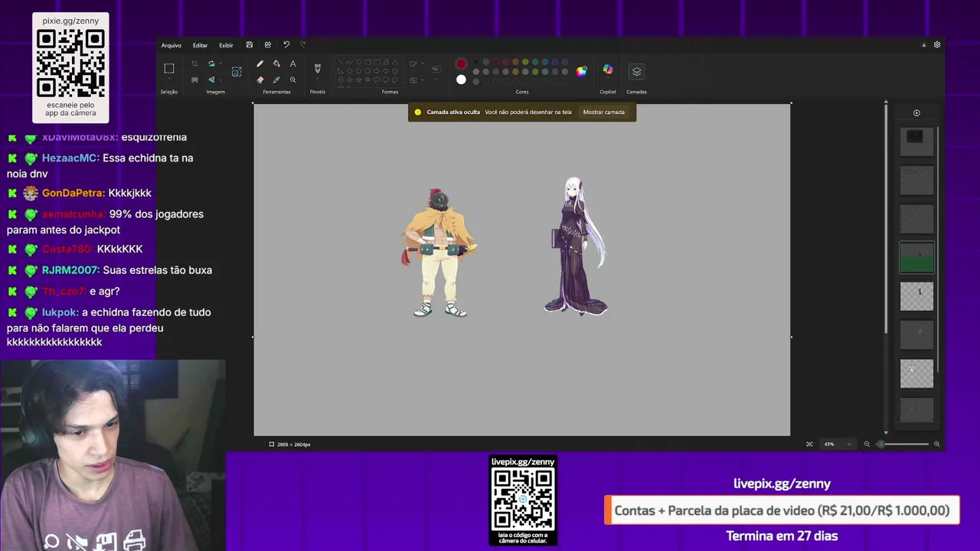Image resolution: width=980 pixels, height=551 pixels.
Task: Select the primary red color circle
Action: point(461,64)
